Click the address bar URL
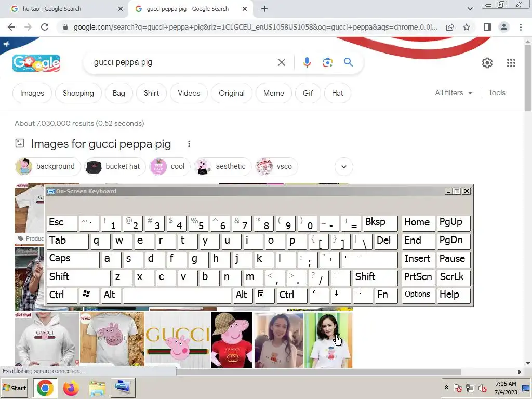The height and width of the screenshot is (399, 532). click(x=255, y=27)
